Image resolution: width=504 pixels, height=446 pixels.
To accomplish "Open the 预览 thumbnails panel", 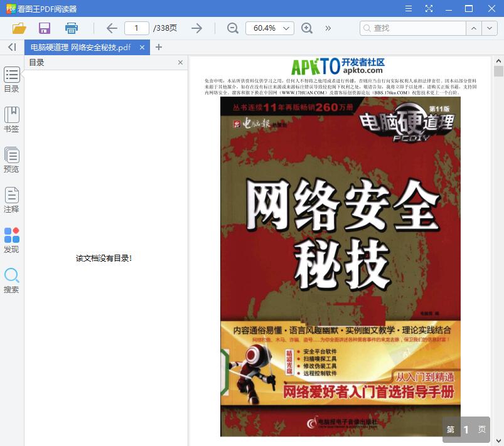I will 11,160.
